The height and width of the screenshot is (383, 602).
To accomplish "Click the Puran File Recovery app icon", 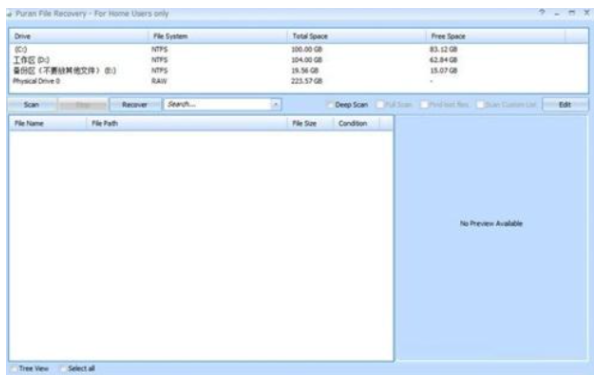I will [9, 14].
